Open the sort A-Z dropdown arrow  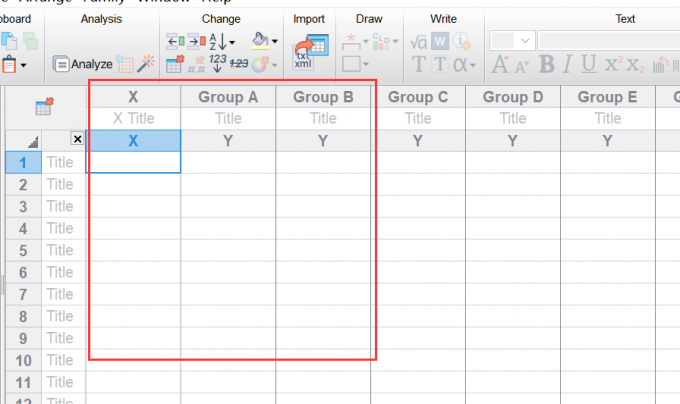pyautogui.click(x=232, y=42)
